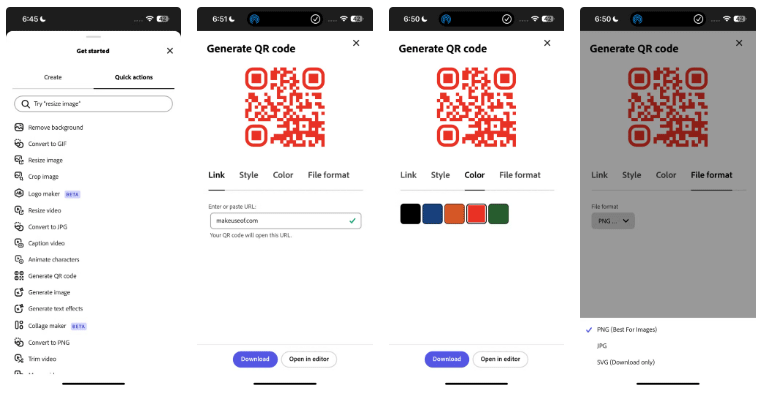
Task: Pick the green color swatch
Action: point(498,213)
